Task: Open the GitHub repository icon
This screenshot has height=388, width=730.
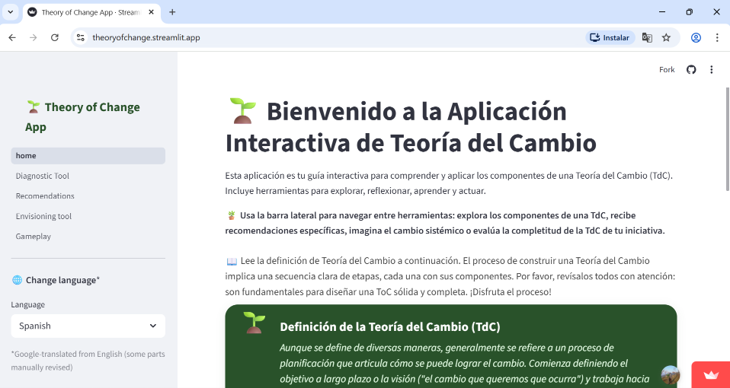Action: pyautogui.click(x=691, y=70)
